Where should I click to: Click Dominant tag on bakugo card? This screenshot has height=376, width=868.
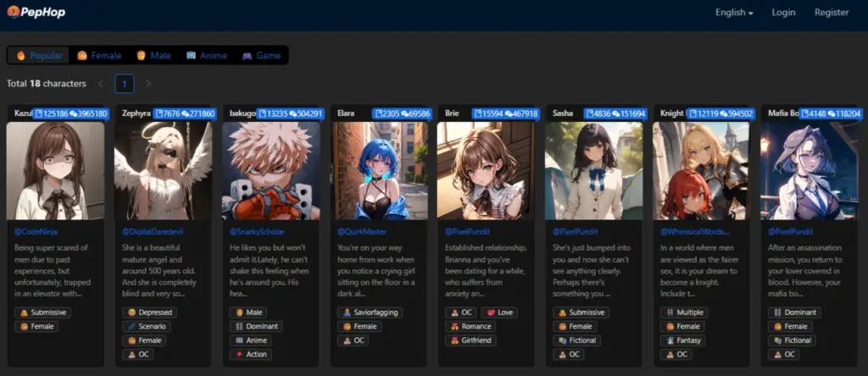tap(256, 326)
